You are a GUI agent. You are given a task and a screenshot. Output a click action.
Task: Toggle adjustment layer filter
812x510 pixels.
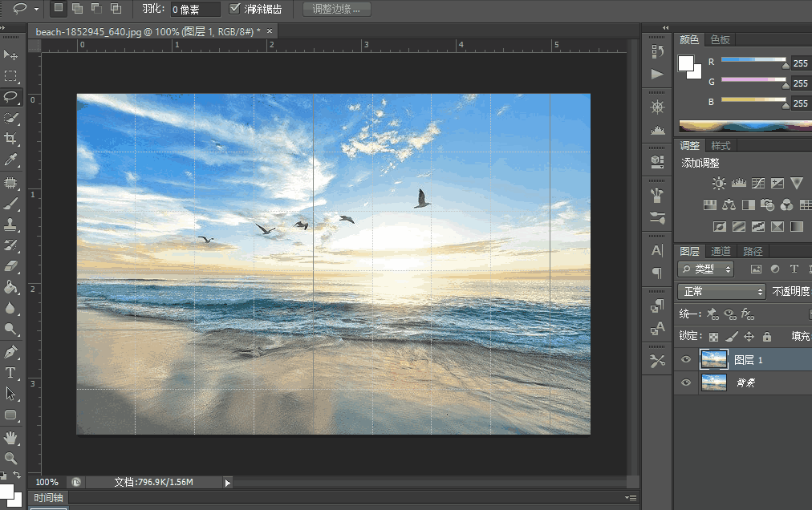tap(775, 269)
